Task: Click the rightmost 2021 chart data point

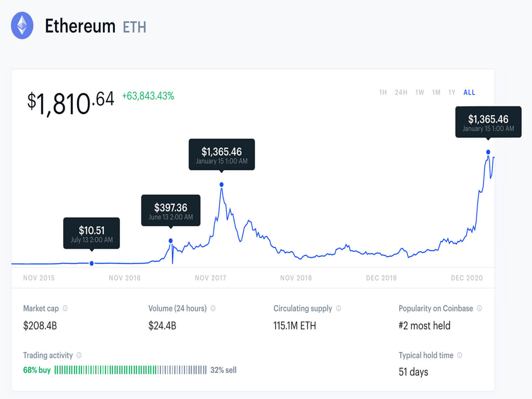Action: [x=488, y=152]
